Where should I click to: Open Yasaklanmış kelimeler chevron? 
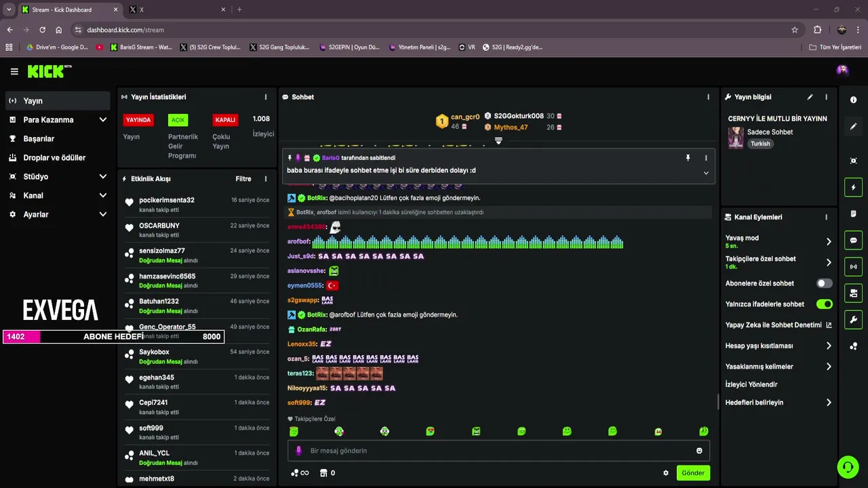pyautogui.click(x=829, y=367)
